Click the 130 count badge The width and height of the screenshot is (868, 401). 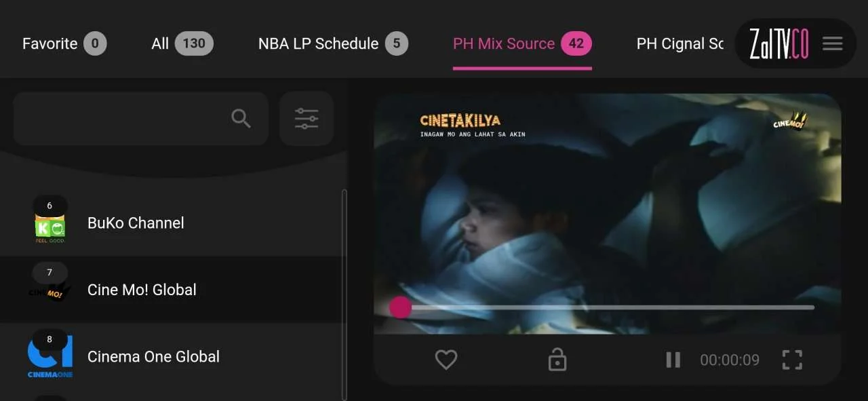pos(194,44)
